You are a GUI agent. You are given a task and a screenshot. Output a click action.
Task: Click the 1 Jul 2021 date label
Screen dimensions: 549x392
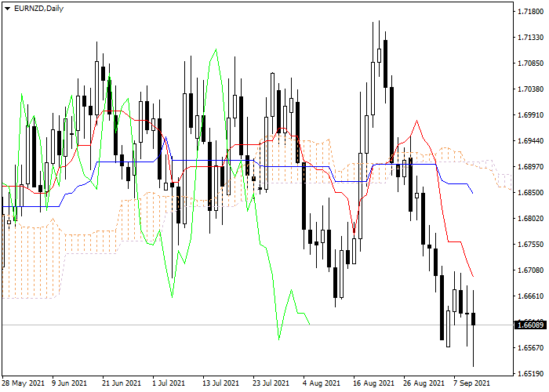(x=169, y=383)
